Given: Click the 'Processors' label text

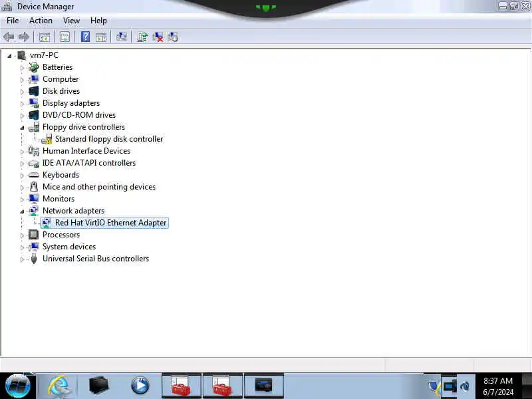Looking at the screenshot, I should (61, 235).
